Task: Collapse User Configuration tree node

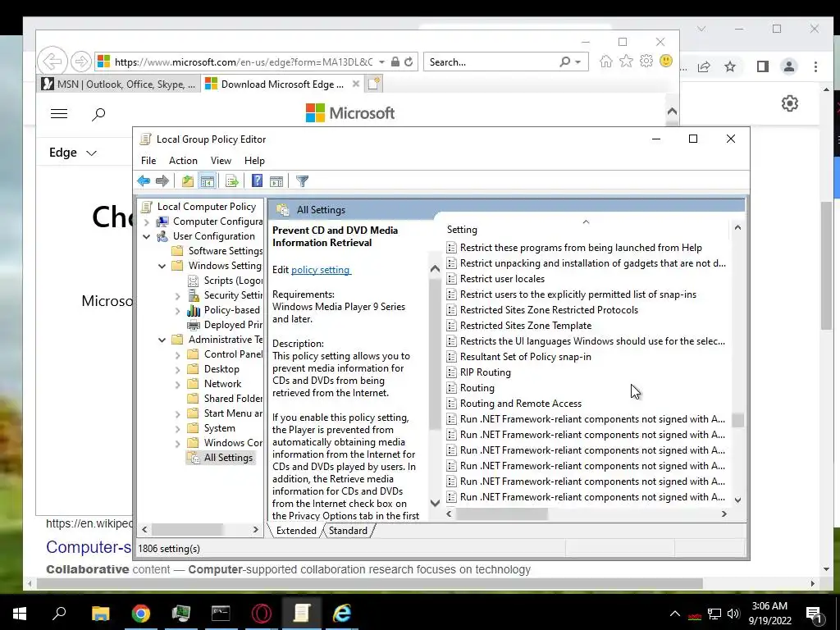Action: tap(146, 236)
